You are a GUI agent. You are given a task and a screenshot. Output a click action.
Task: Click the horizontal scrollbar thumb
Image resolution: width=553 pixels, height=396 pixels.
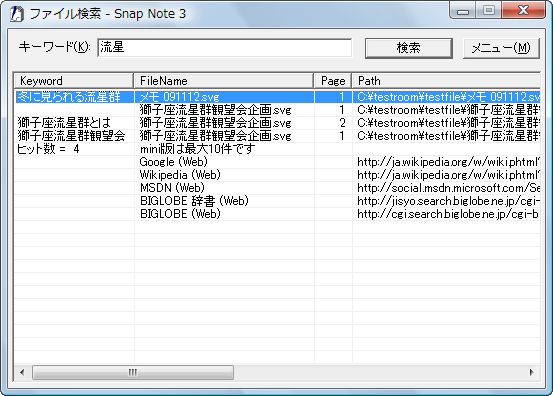pos(133,372)
